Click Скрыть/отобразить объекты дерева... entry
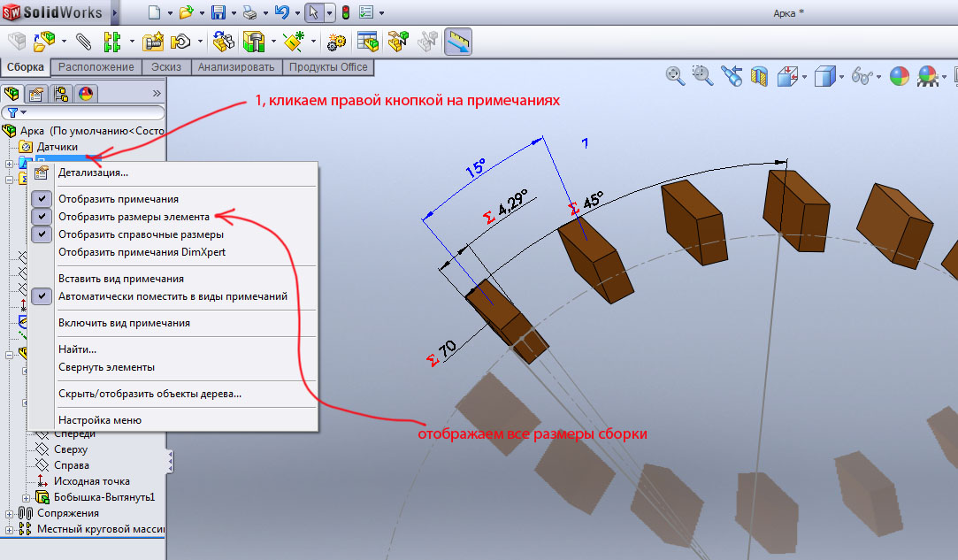Screen dimensions: 958x560 (149, 394)
